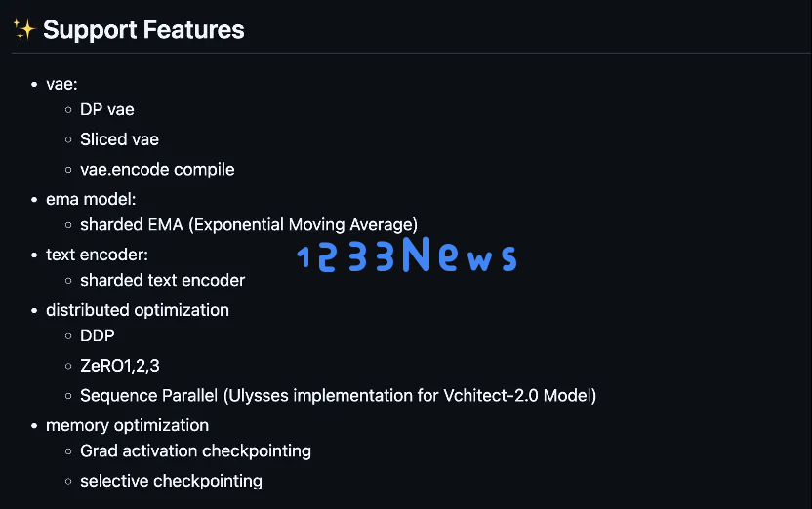Click the 'ZeRO1,2,3' sub-item

pyautogui.click(x=120, y=366)
